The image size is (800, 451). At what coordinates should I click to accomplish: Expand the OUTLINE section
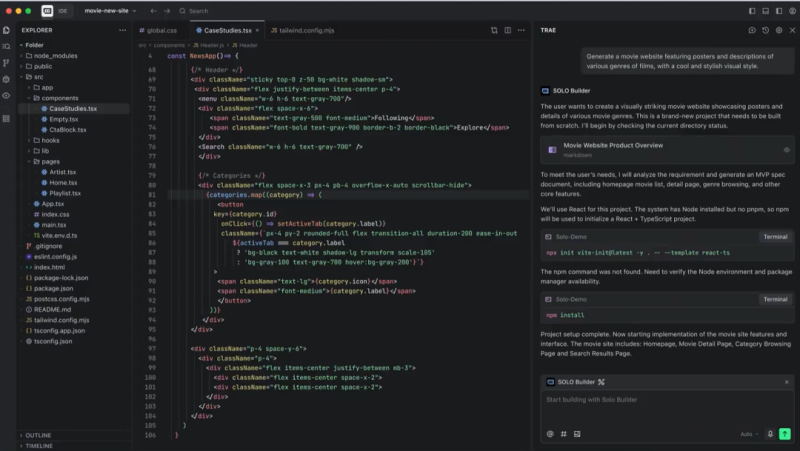[x=38, y=435]
